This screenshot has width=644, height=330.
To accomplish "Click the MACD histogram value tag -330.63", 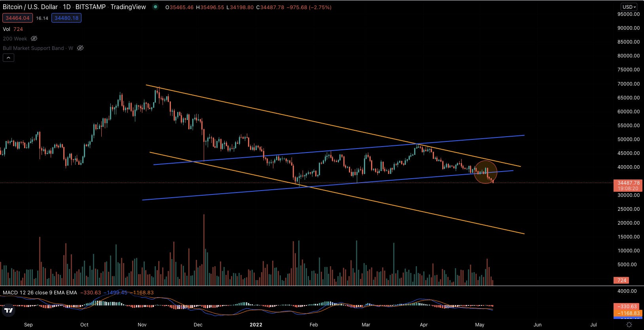I will (628, 307).
